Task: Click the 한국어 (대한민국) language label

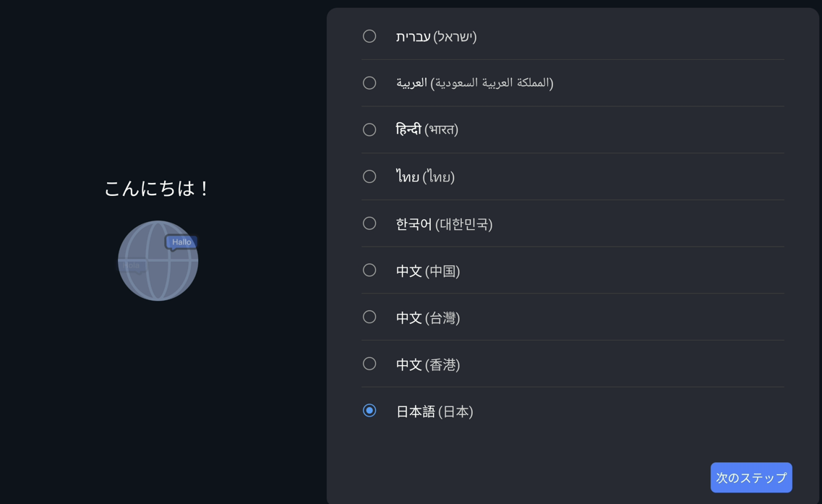Action: click(444, 224)
